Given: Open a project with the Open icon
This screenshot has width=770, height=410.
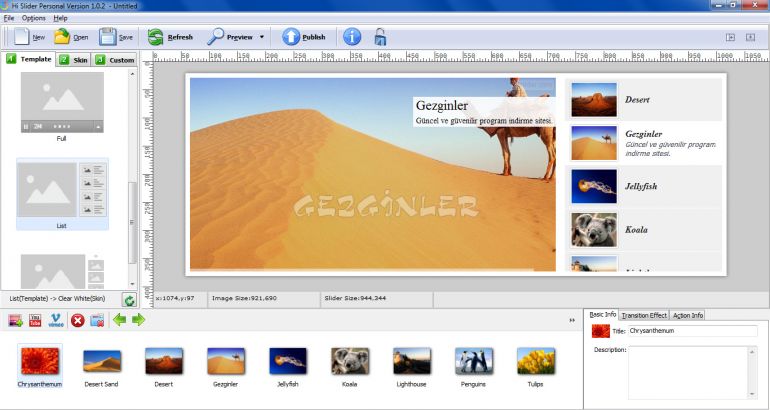Looking at the screenshot, I should click(62, 36).
